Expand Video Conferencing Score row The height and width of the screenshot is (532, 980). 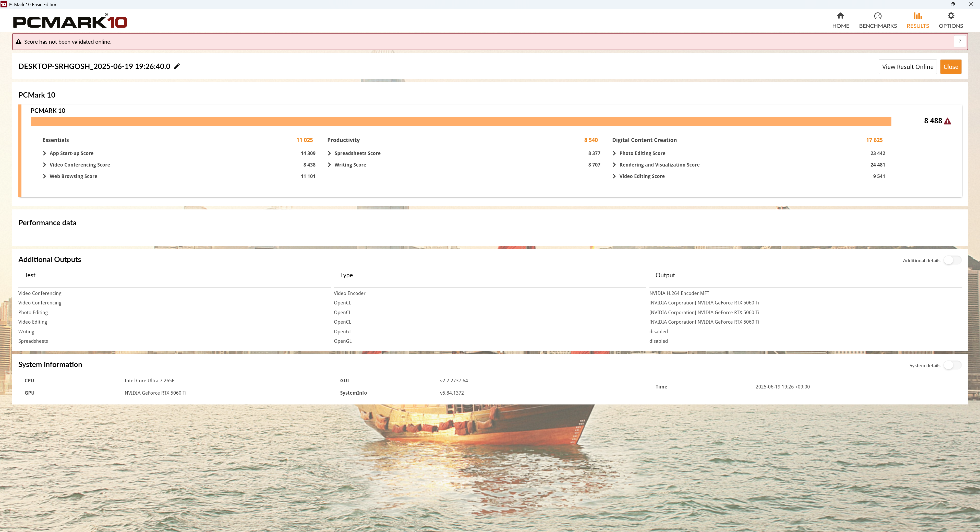click(x=44, y=165)
